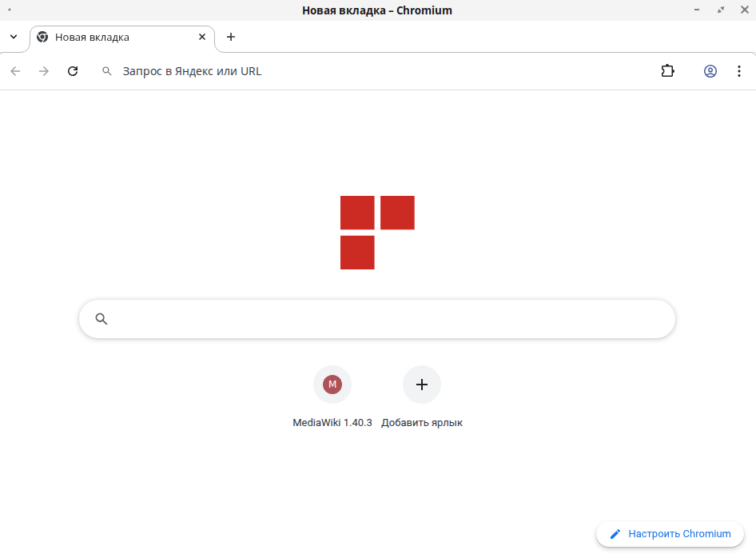Expand the tab search chevron
Image resolution: width=756 pixels, height=558 pixels.
pos(14,37)
